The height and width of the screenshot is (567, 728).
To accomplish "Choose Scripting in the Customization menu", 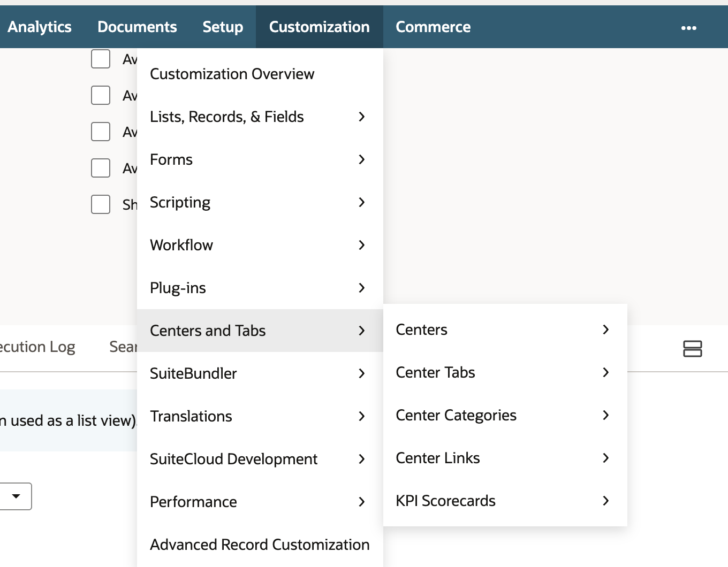I will 260,202.
